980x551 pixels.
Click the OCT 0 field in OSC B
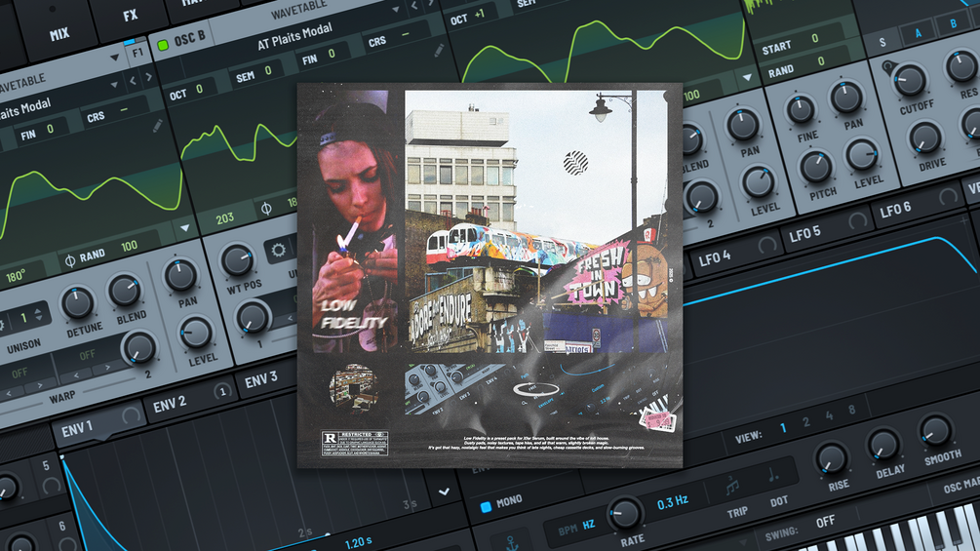click(x=191, y=92)
